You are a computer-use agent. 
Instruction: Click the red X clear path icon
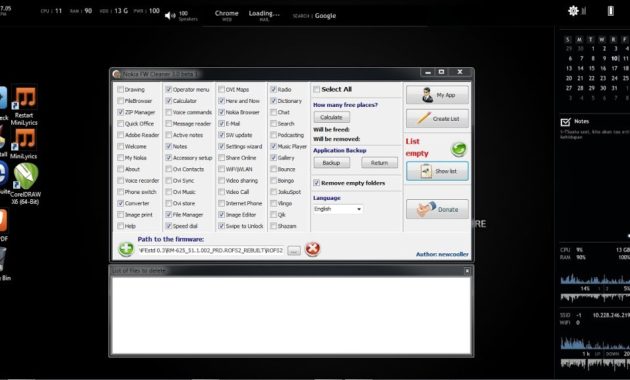tap(313, 249)
